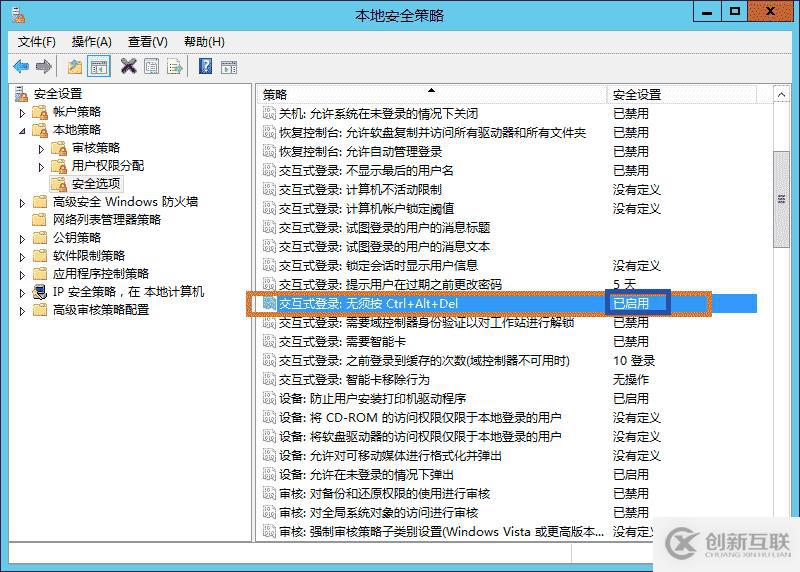Toggle the show/hide console tree icon
The height and width of the screenshot is (572, 800).
click(98, 67)
